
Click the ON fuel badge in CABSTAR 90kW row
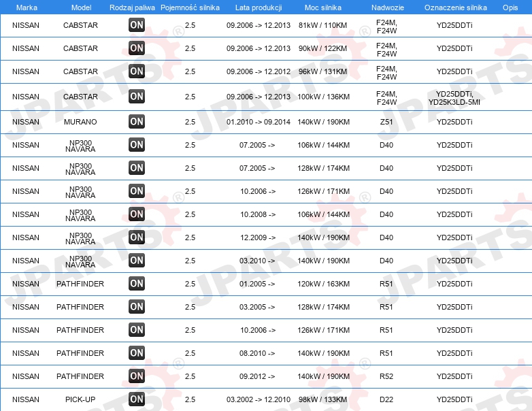[x=137, y=48]
